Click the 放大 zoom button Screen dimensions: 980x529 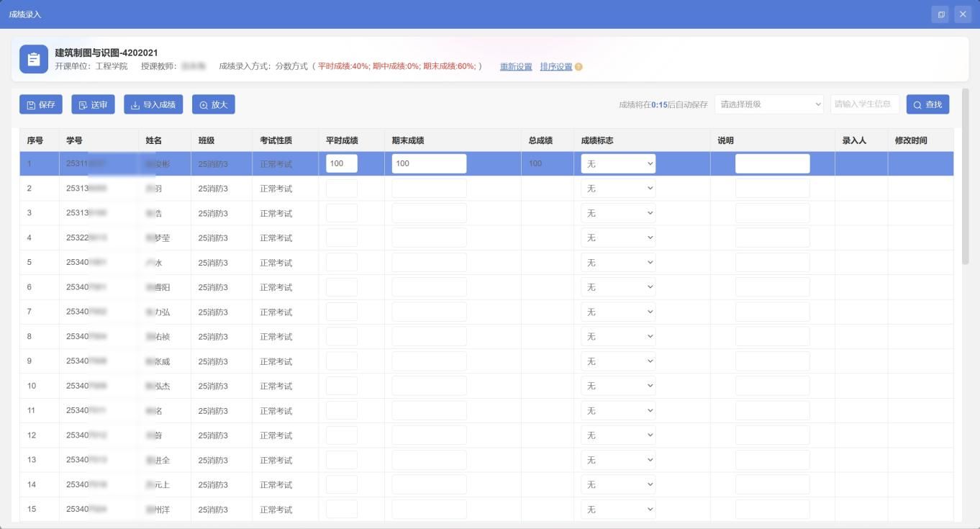tap(213, 104)
